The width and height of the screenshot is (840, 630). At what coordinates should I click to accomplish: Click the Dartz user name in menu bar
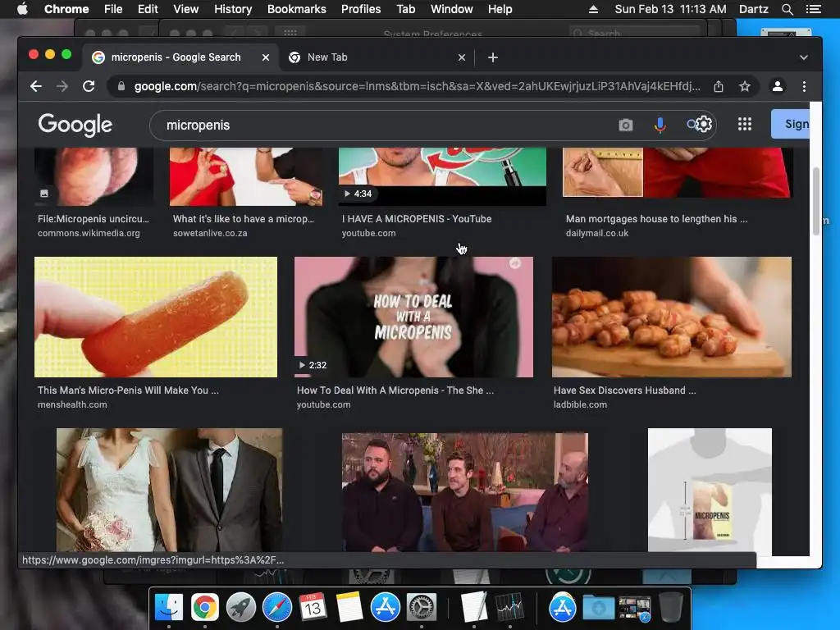click(x=753, y=9)
